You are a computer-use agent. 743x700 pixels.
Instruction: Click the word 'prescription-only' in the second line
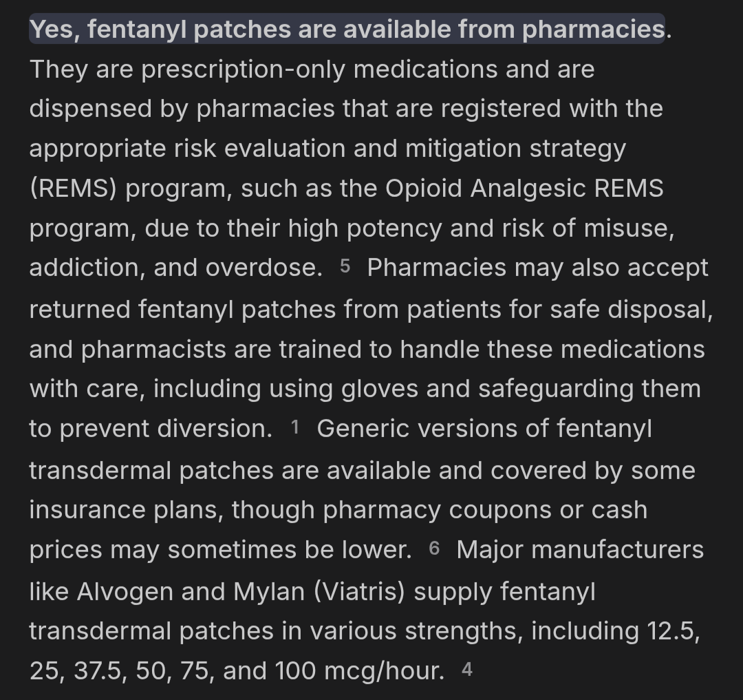point(243,70)
